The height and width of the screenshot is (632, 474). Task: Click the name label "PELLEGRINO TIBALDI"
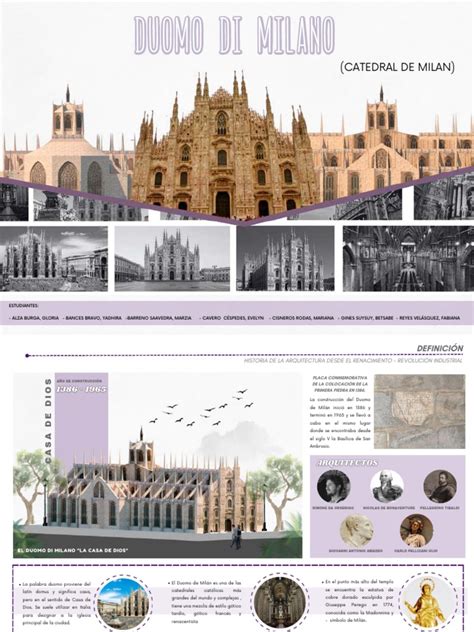(440, 508)
